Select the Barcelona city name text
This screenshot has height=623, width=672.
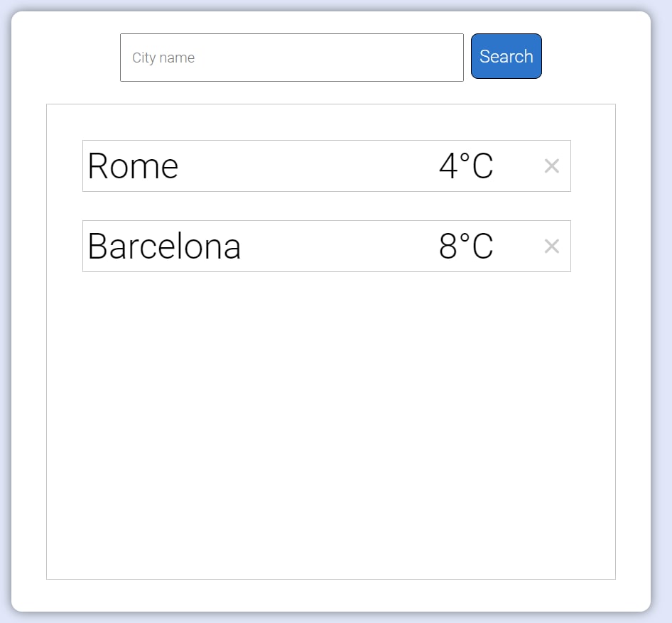point(164,246)
